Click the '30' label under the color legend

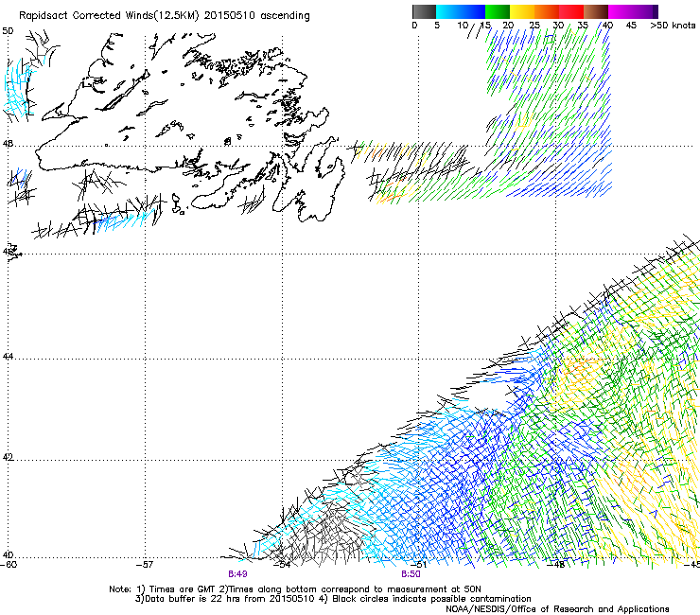pos(558,25)
